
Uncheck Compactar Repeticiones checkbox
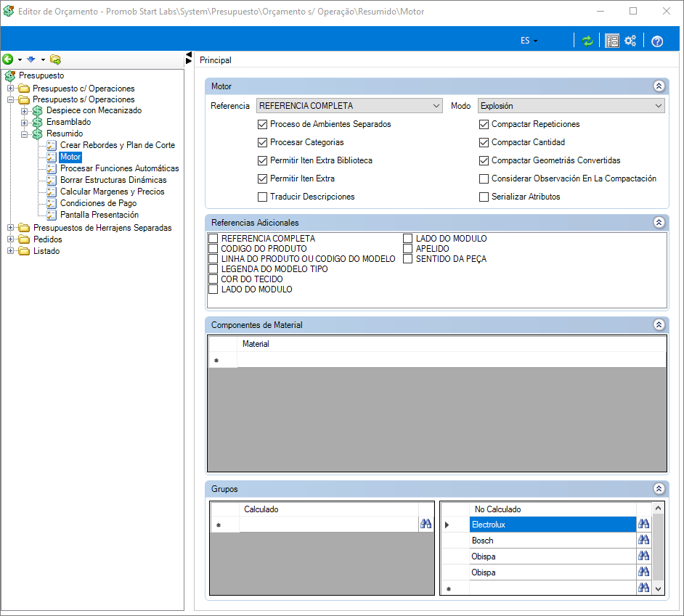[x=484, y=124]
